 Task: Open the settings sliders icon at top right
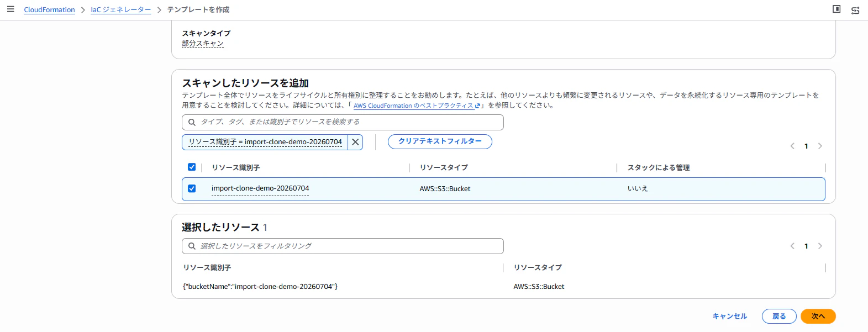click(x=855, y=10)
